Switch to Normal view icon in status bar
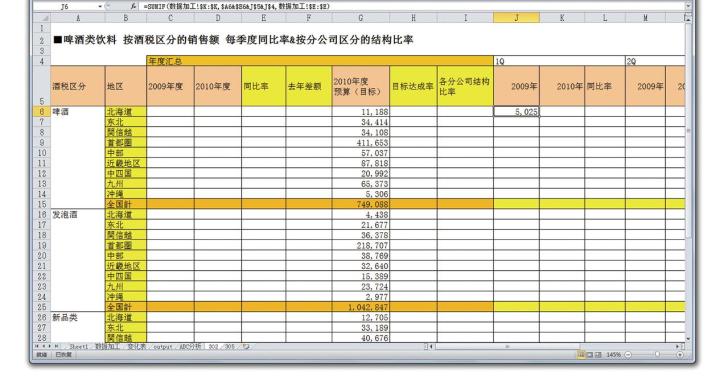720x381 pixels. click(x=581, y=355)
